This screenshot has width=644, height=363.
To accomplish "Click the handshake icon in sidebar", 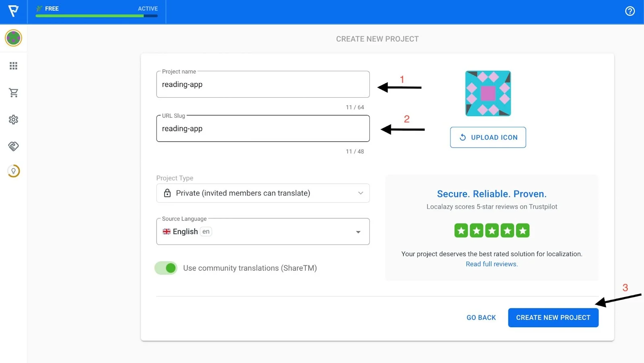I will (x=13, y=146).
